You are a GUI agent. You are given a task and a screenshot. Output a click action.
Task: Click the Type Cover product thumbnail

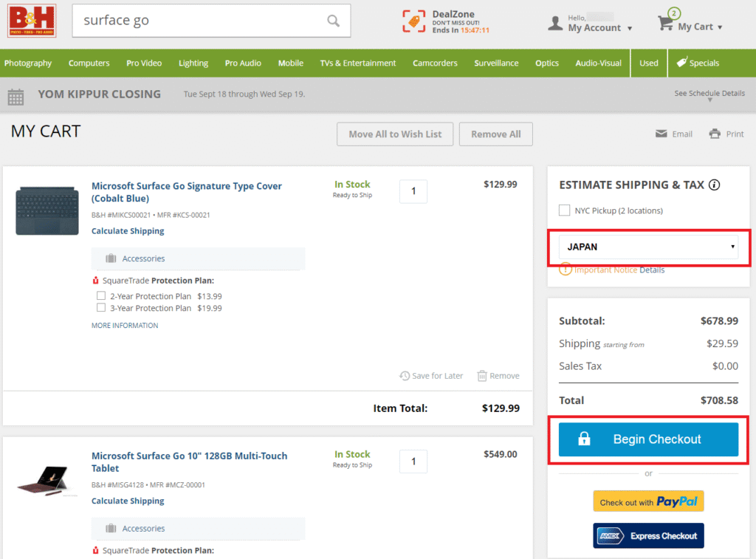tap(47, 210)
